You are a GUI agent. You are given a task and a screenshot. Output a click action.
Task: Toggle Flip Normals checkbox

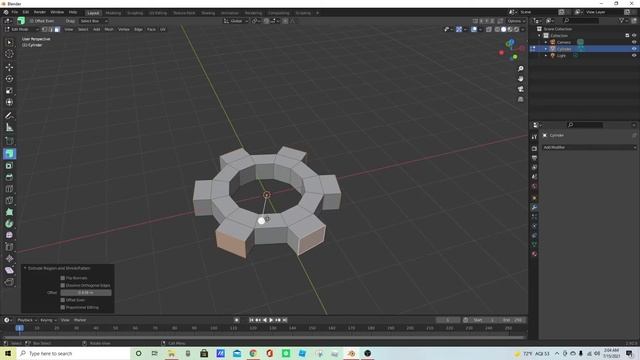(x=62, y=278)
